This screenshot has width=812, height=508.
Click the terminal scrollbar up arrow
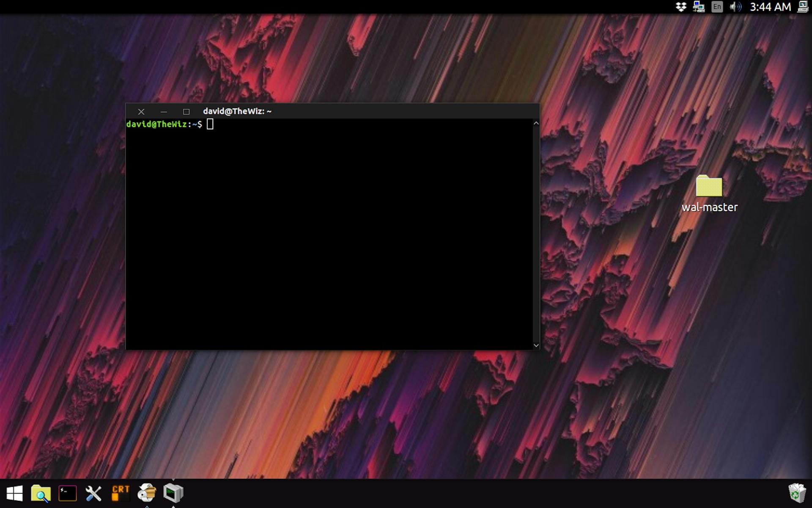tap(536, 123)
